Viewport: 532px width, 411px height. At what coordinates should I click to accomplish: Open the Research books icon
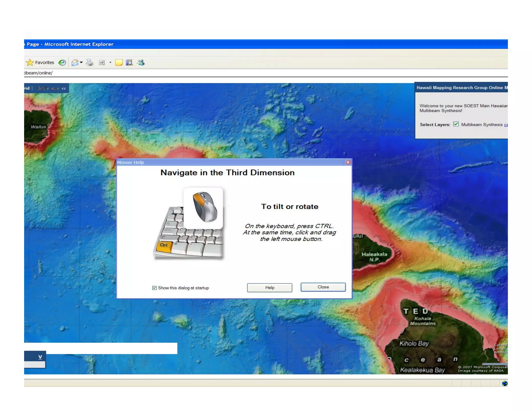click(129, 63)
